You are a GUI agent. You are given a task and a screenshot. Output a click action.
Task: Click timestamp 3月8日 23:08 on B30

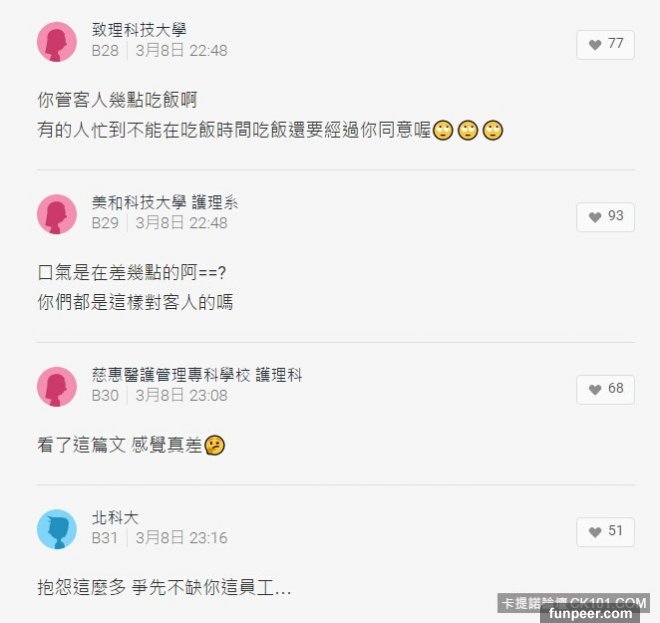click(x=181, y=396)
